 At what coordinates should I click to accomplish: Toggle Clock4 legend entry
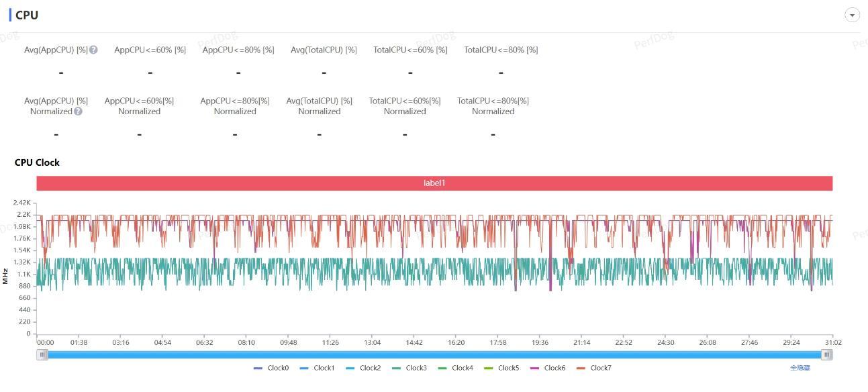[455, 368]
